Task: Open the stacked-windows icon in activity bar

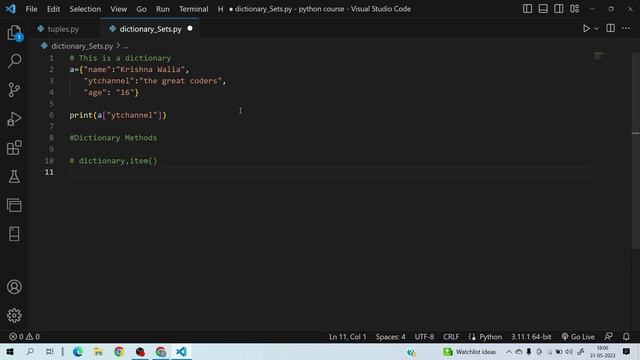Action: pyautogui.click(x=14, y=205)
